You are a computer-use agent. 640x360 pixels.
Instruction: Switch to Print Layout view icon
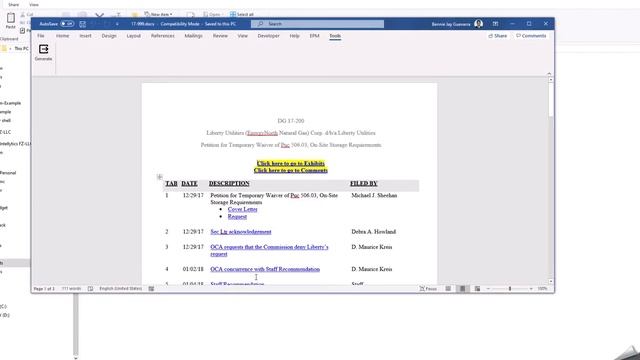[x=462, y=289]
